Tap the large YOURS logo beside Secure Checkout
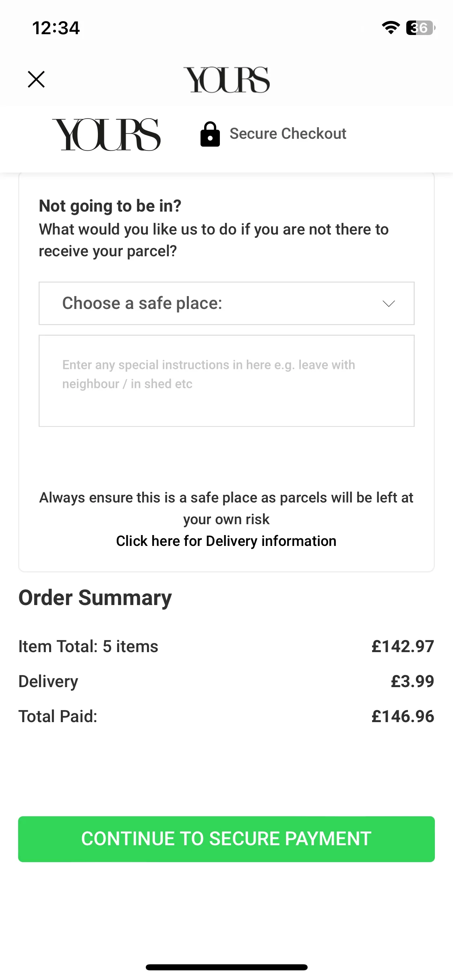Image resolution: width=453 pixels, height=980 pixels. pos(106,134)
